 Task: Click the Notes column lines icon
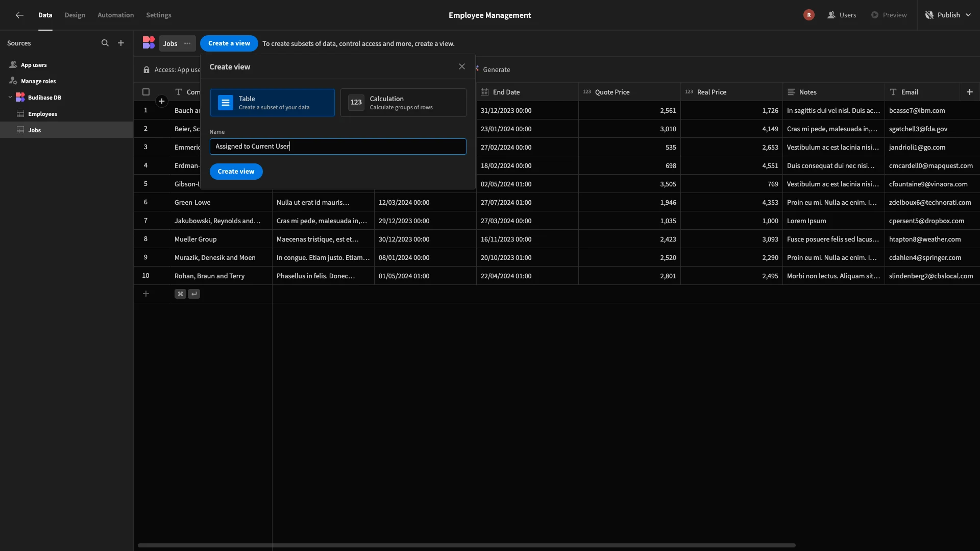tap(791, 92)
